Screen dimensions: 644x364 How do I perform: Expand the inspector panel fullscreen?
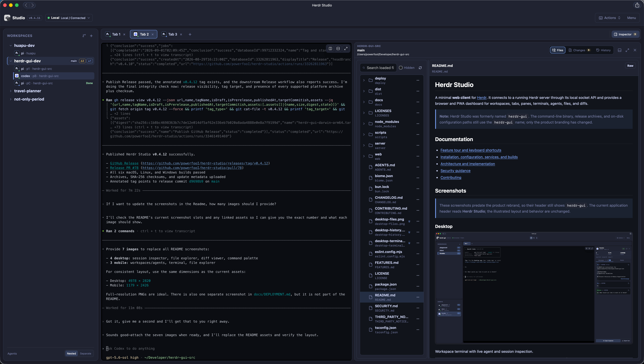coord(627,50)
